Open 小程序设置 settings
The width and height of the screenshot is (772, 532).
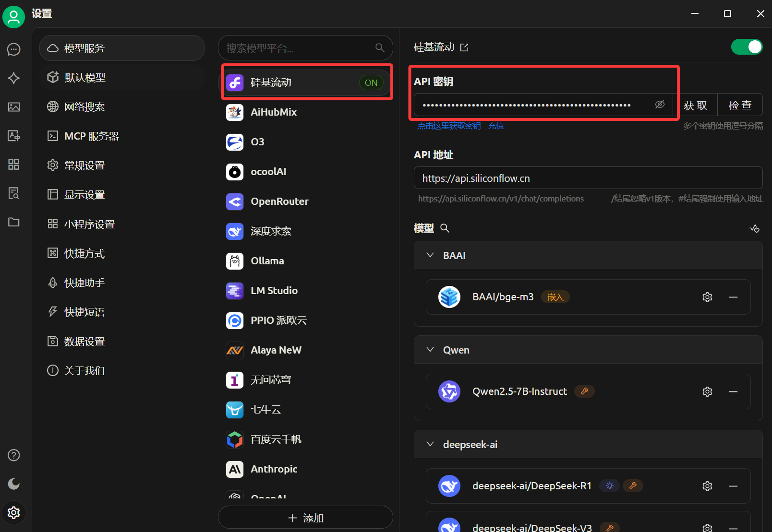122,224
